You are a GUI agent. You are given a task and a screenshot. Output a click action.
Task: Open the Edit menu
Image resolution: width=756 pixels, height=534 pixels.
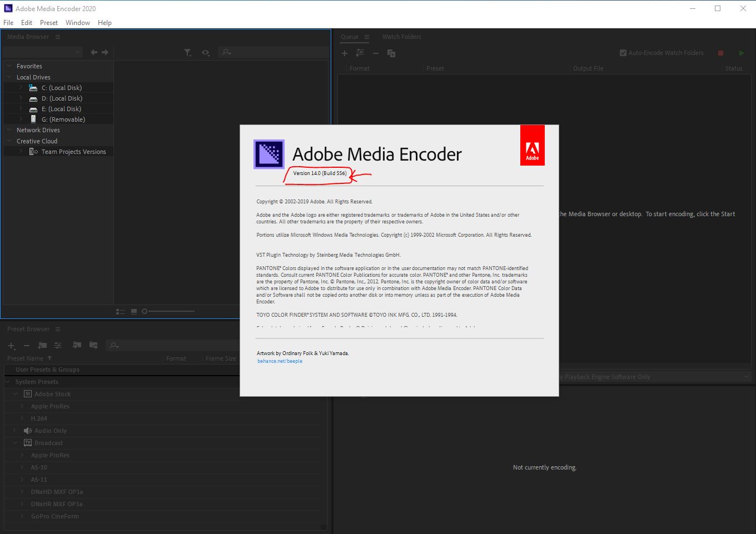tap(27, 23)
